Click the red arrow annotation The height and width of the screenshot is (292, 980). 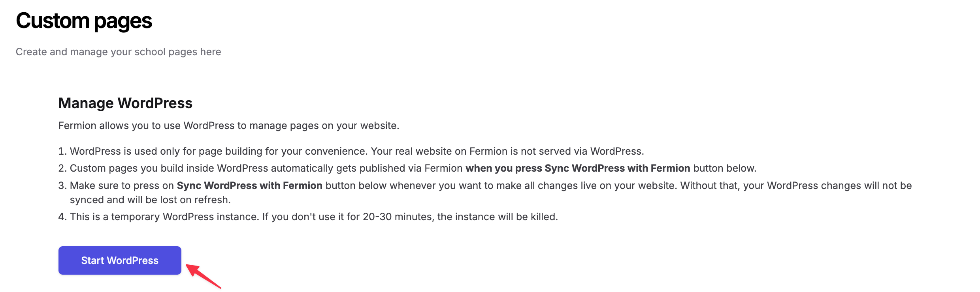click(203, 275)
